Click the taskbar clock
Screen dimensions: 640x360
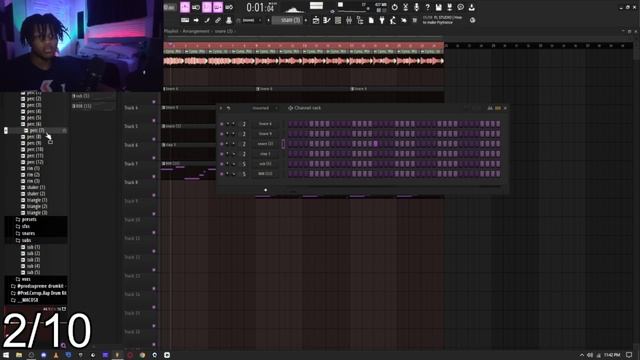pos(612,355)
